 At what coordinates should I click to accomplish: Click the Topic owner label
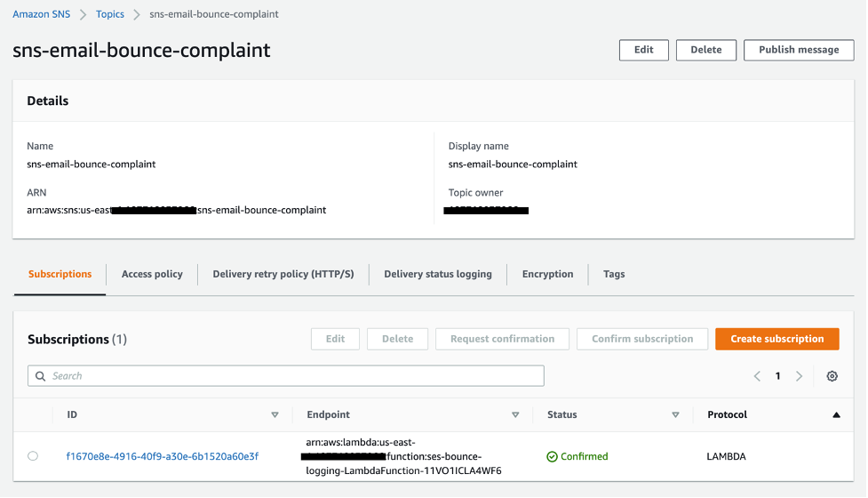pos(475,193)
